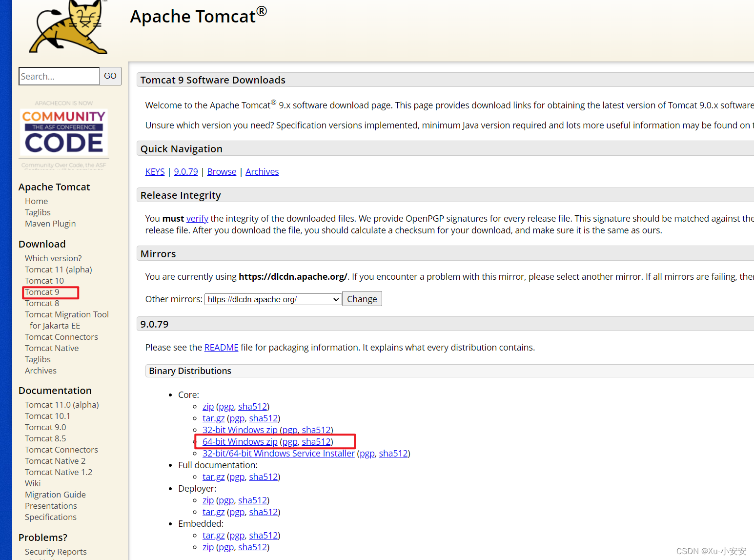Screen dimensions: 754x560
Task: Click the Change mirror button
Action: 362,299
